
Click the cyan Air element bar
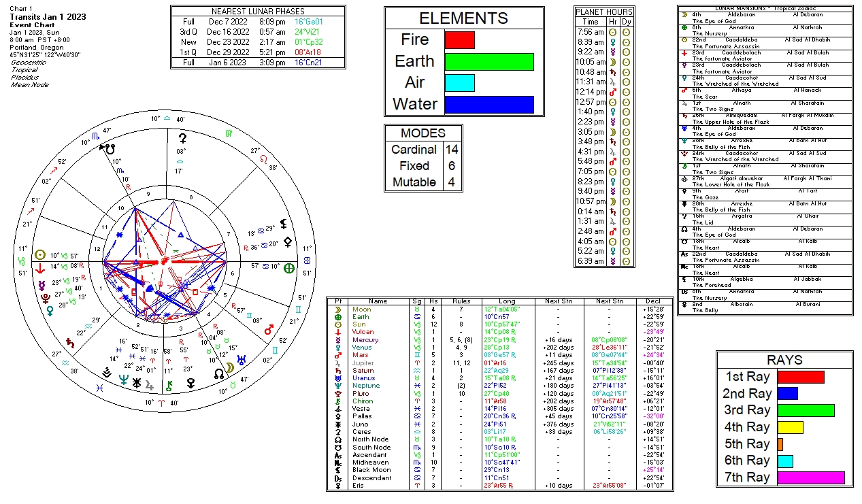[x=460, y=83]
